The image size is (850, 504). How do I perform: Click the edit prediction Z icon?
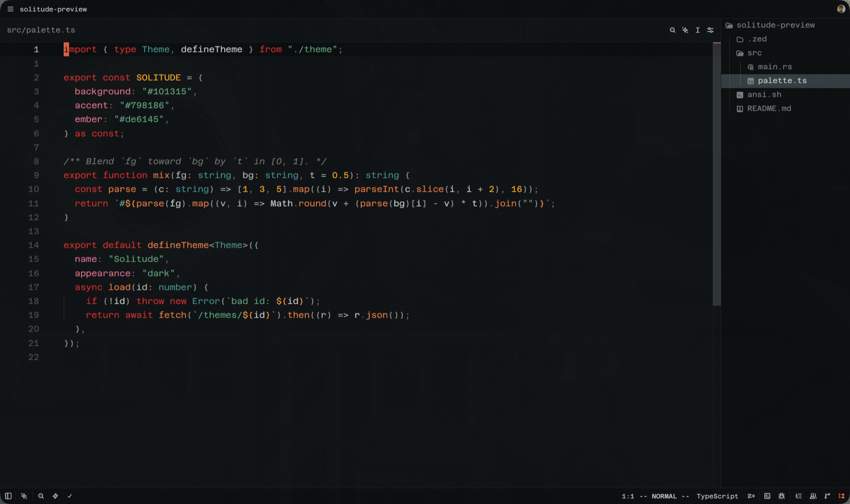coord(751,496)
